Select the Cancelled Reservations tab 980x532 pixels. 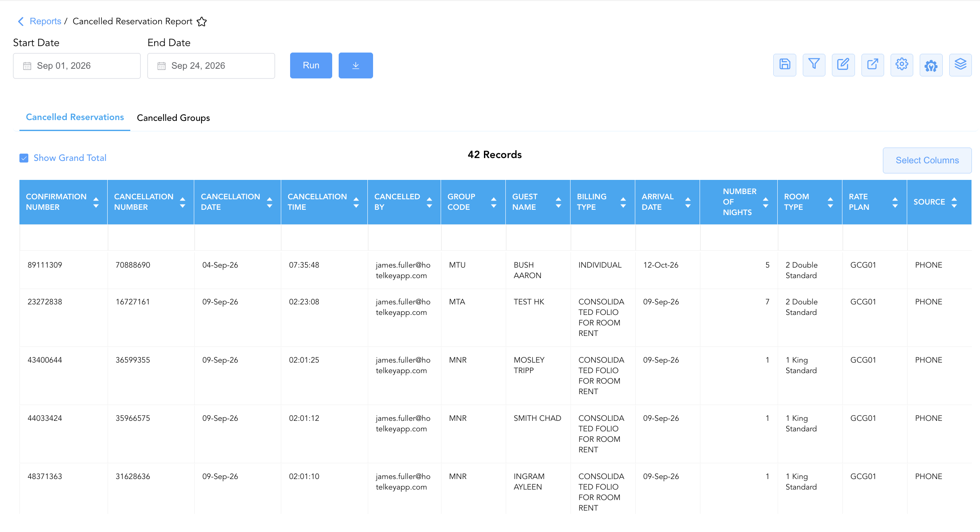coord(75,117)
